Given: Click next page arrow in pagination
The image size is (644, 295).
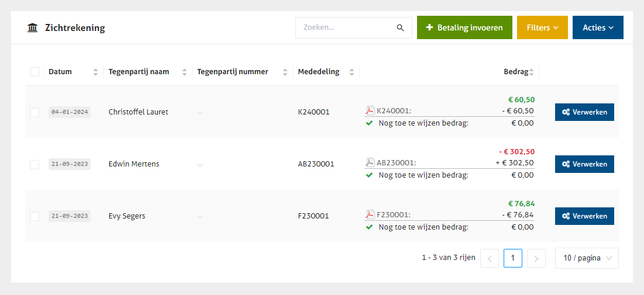Looking at the screenshot, I should 536,258.
